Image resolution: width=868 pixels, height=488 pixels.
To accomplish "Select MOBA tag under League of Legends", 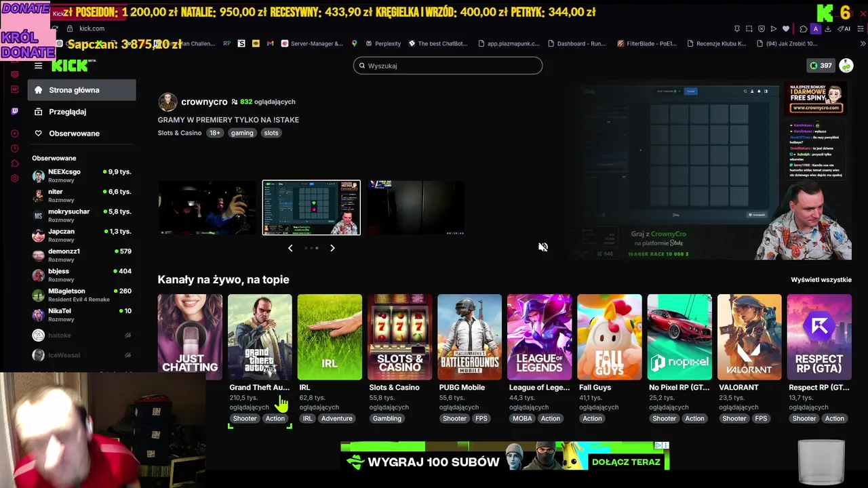I will click(522, 418).
